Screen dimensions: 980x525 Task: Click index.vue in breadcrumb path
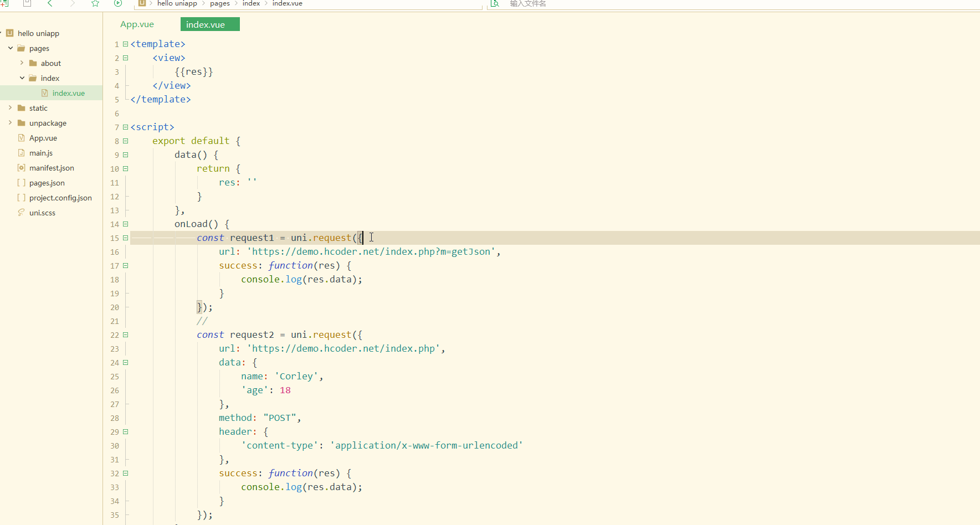click(x=288, y=3)
